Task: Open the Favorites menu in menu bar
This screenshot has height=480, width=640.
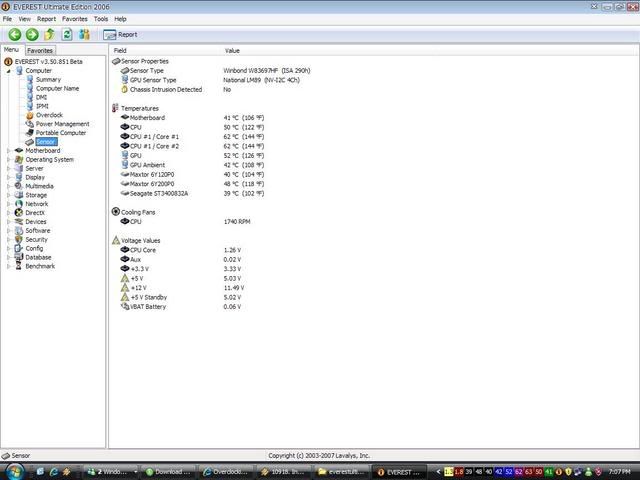Action: coord(74,19)
